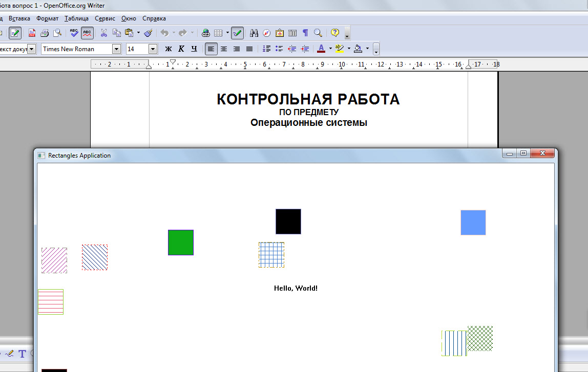Toggle Show Draw Functions button
The height and width of the screenshot is (372, 588).
point(237,33)
